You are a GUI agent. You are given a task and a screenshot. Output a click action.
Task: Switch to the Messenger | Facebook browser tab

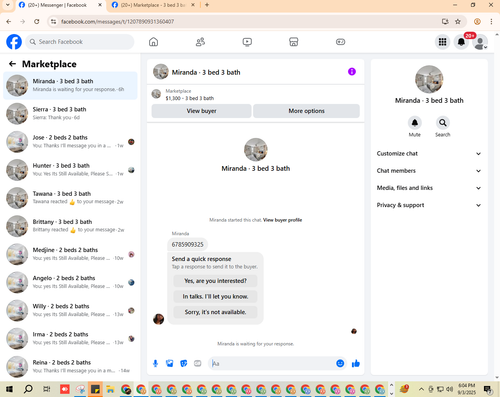click(x=60, y=5)
